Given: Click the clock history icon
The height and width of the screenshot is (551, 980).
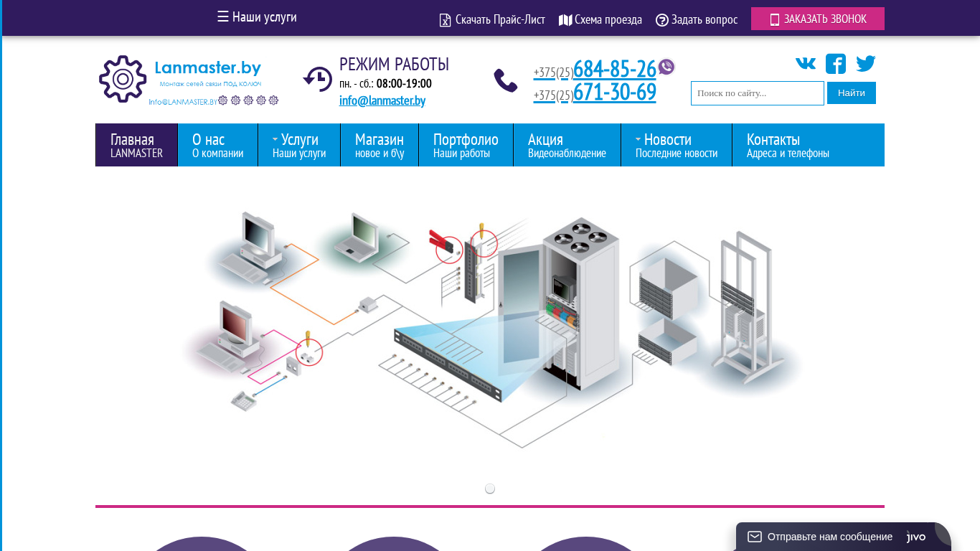Looking at the screenshot, I should (317, 78).
